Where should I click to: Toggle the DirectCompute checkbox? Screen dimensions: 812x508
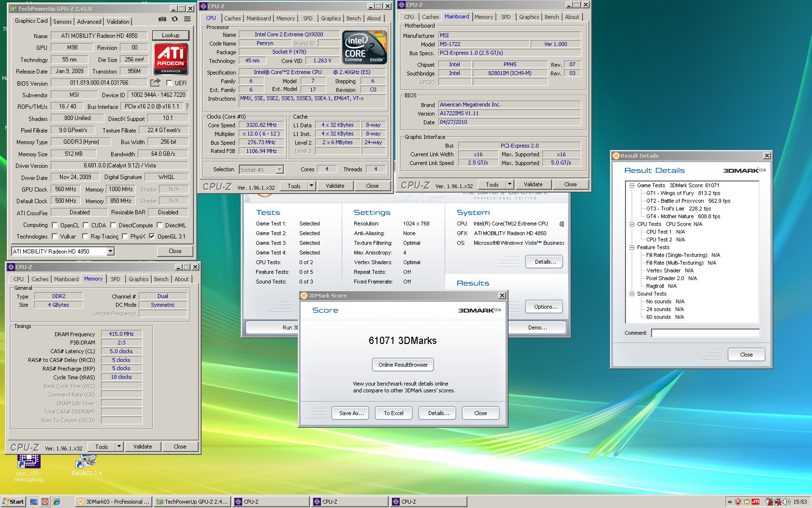[113, 225]
